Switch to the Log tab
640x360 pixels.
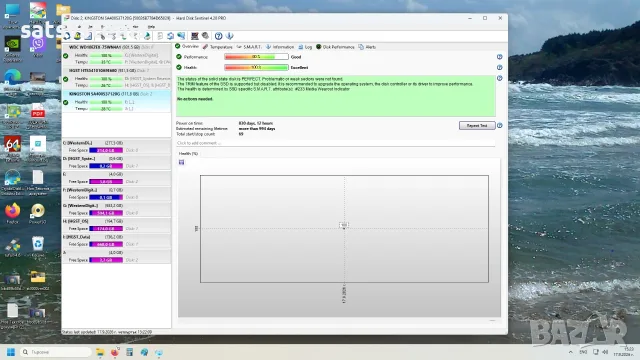click(305, 47)
